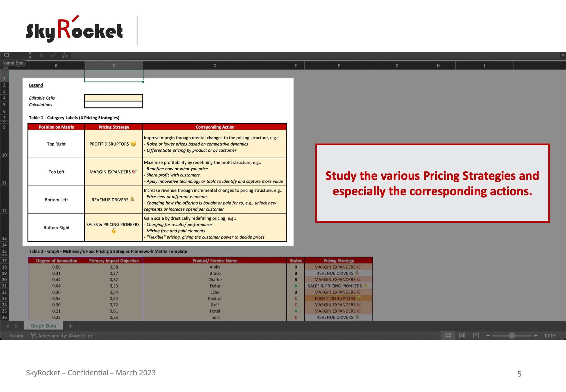Click the Foxtrot product name cell
Viewport: 566px width, 392px height.
pos(215,298)
